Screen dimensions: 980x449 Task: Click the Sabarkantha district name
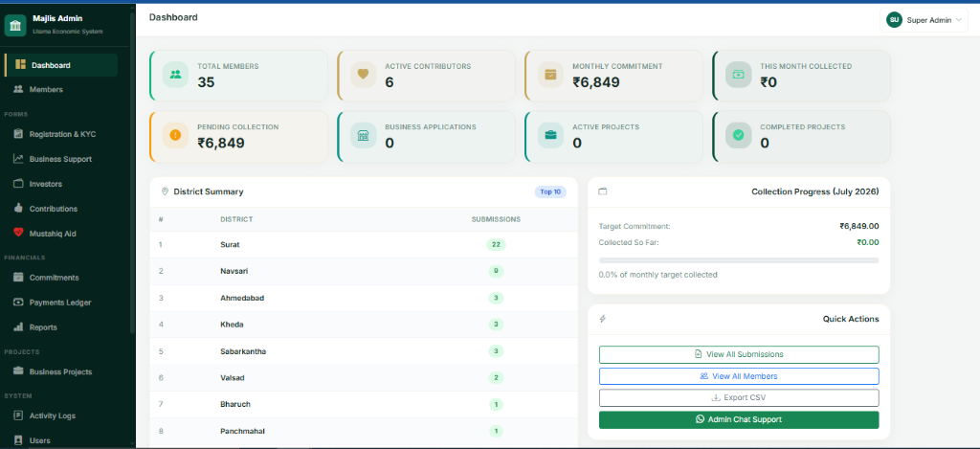pos(243,351)
